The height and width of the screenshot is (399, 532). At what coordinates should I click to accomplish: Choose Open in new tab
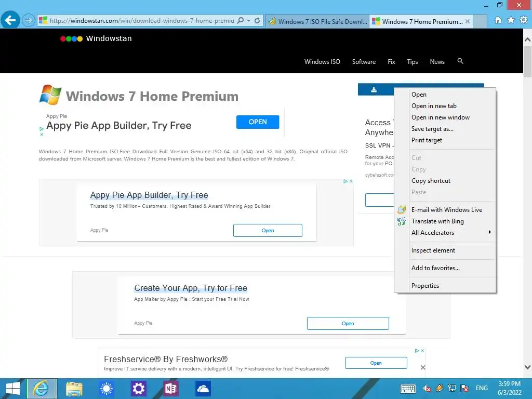[x=445, y=106]
